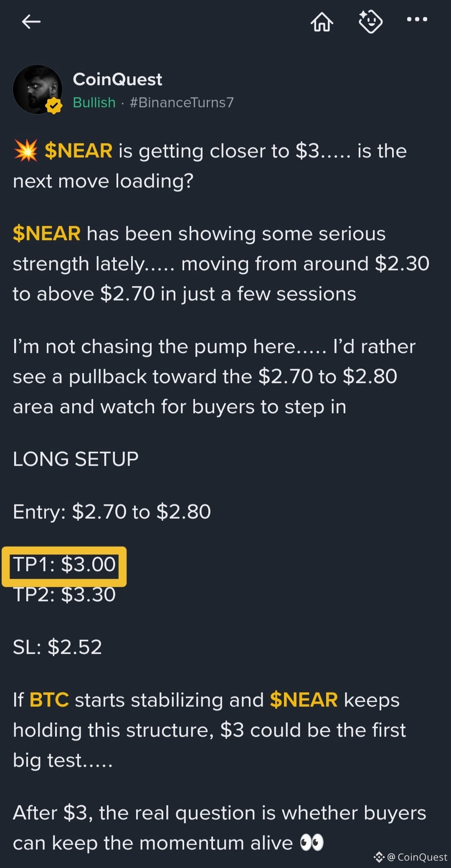Tap the back arrow icon
451x868 pixels.
coord(31,21)
